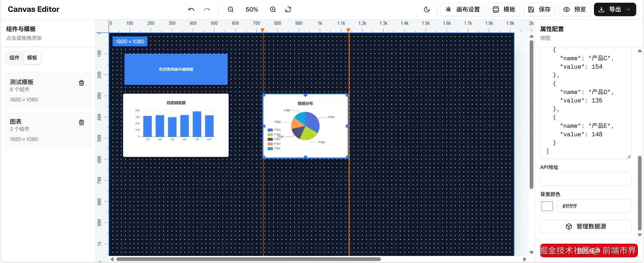Delete the 测试模板 template with trash icon

click(82, 83)
